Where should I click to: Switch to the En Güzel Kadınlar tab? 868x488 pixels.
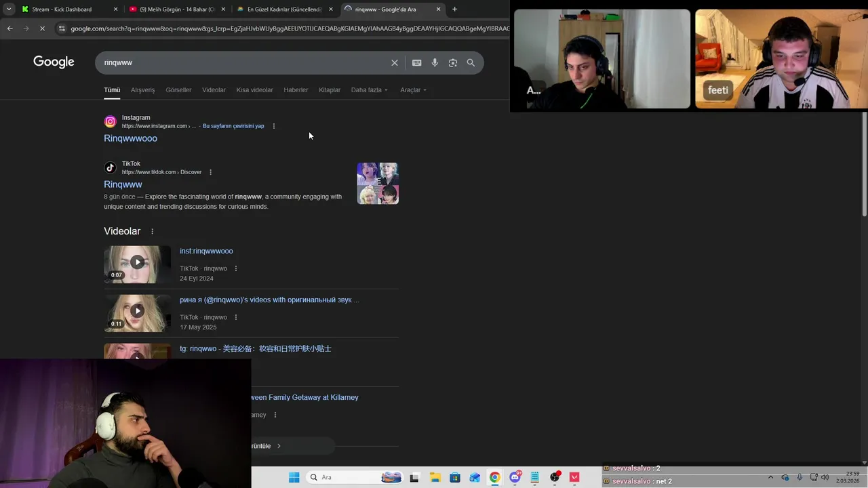click(x=284, y=9)
